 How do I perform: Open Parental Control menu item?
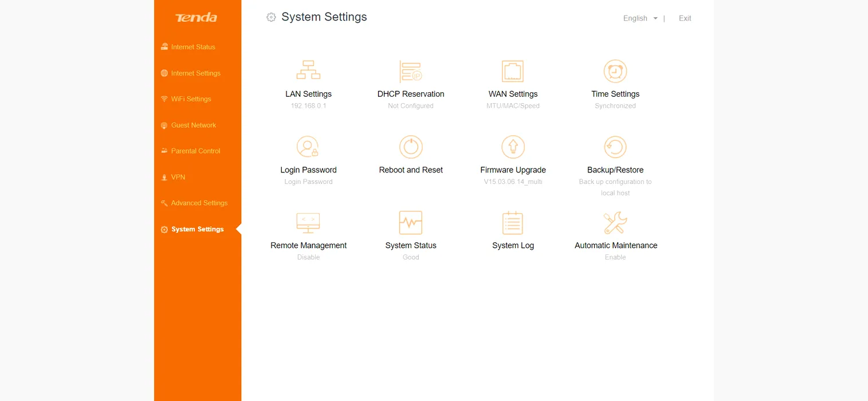click(195, 151)
